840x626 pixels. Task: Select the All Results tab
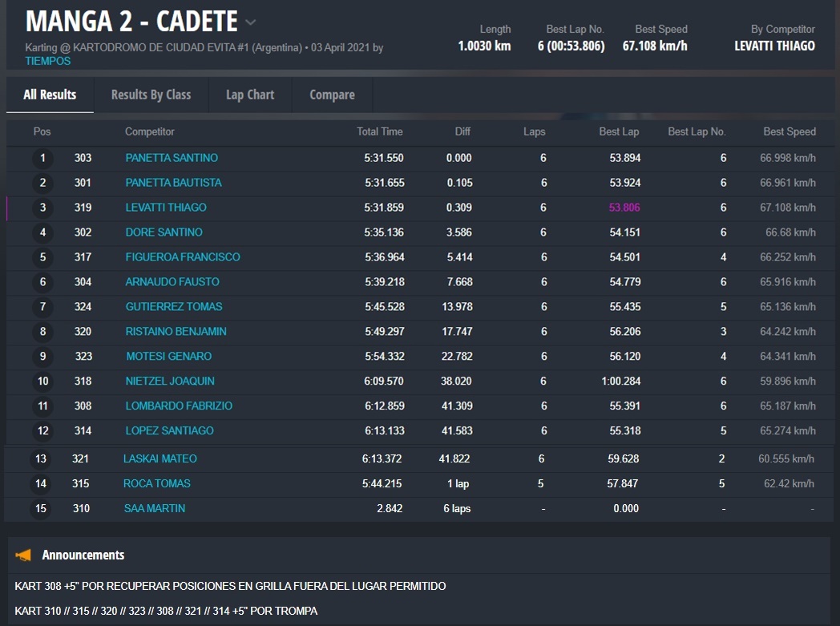50,95
